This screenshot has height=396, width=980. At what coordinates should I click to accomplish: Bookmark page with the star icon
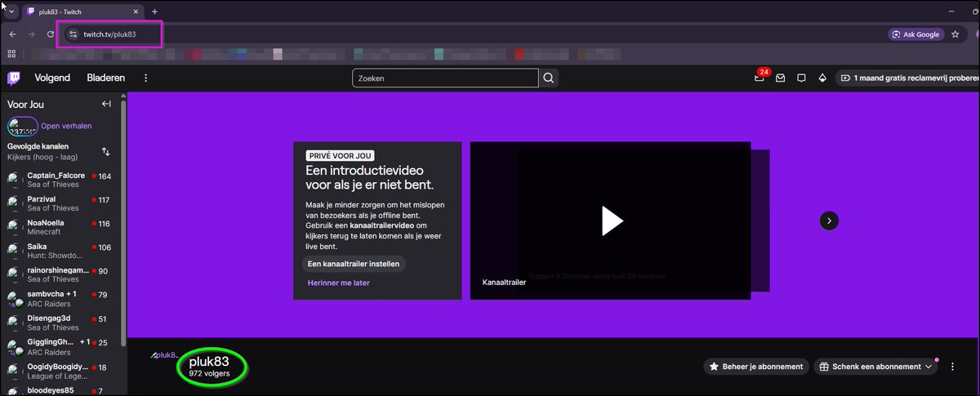(x=955, y=34)
